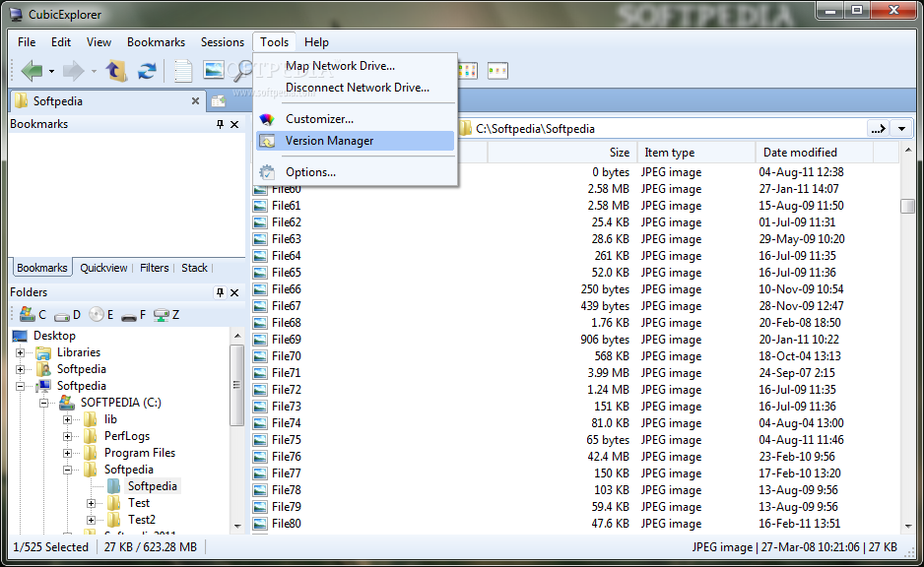This screenshot has width=924, height=567.
Task: Sort by the Date modified column header
Action: point(815,153)
